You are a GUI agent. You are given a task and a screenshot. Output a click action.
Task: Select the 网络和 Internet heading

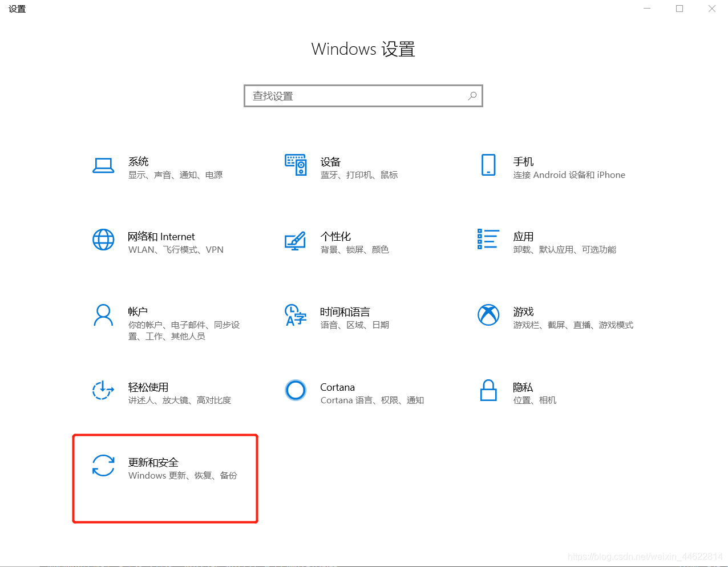pyautogui.click(x=161, y=236)
